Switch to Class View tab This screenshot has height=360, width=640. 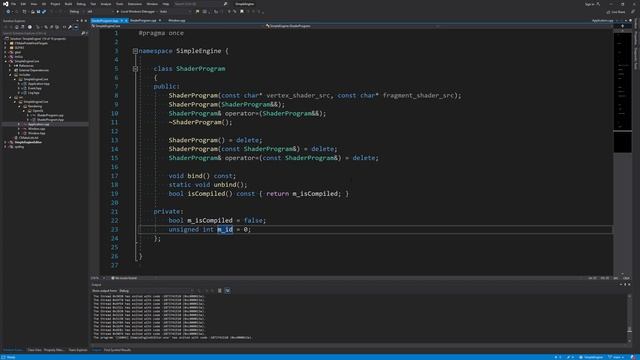34,350
